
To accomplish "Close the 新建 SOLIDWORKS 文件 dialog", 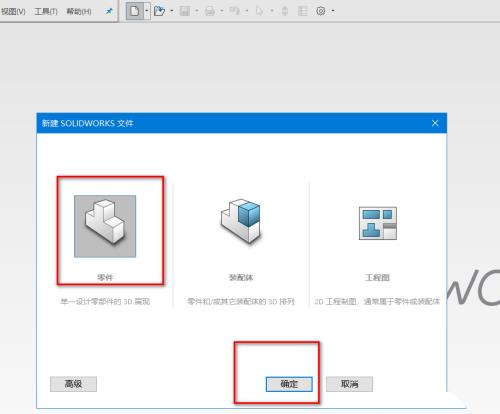I will pyautogui.click(x=435, y=123).
